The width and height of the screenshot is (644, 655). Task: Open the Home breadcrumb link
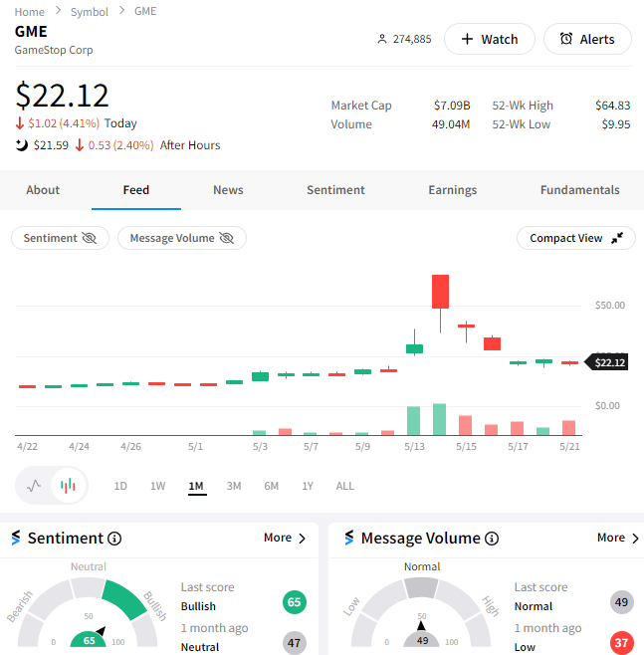[x=29, y=12]
